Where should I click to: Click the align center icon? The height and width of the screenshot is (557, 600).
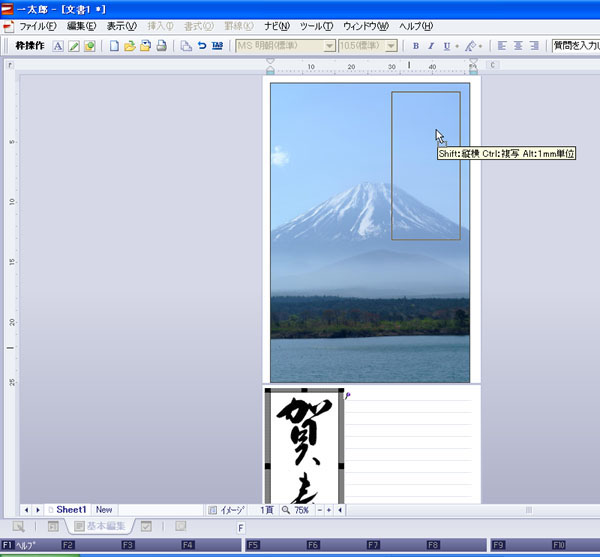pyautogui.click(x=518, y=46)
